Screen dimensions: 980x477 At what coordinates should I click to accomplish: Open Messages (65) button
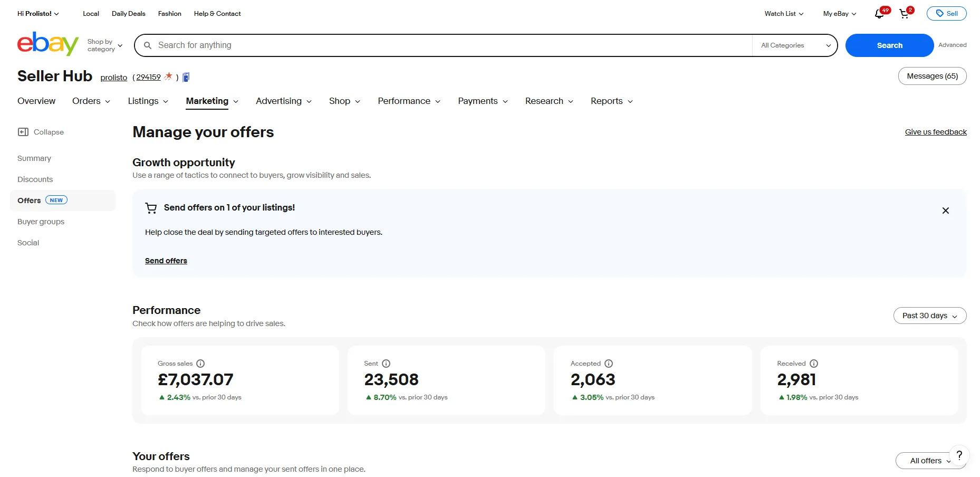coord(932,76)
